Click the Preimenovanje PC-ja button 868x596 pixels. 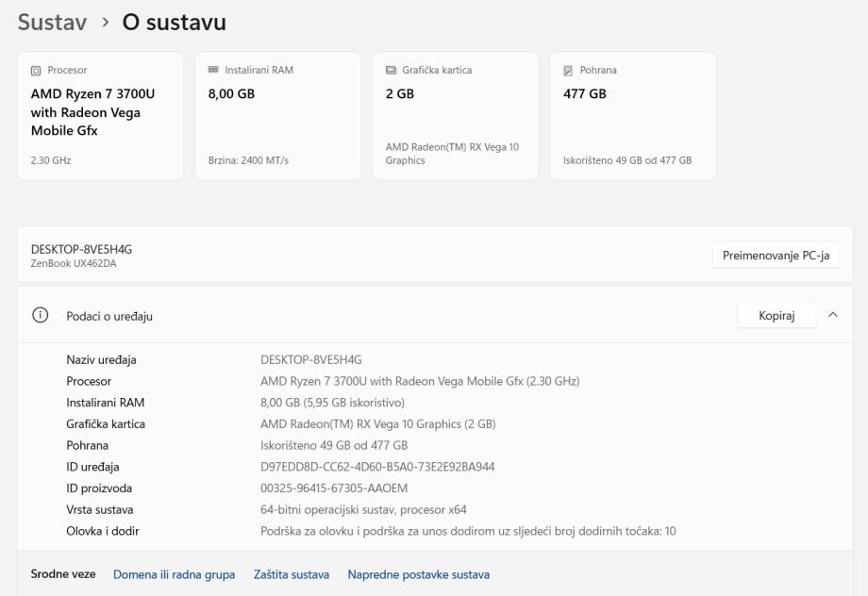776,256
